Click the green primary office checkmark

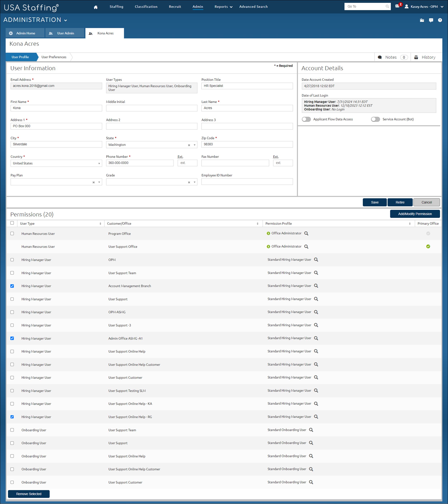pos(428,246)
